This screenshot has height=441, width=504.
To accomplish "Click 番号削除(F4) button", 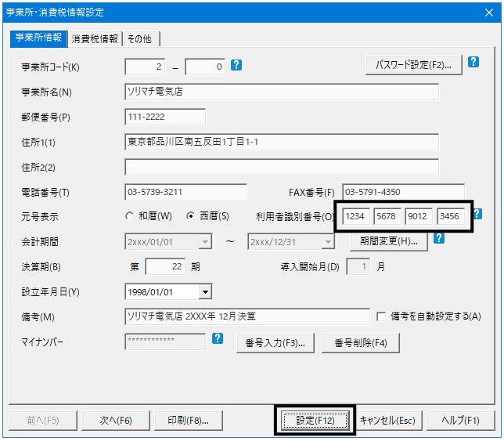I will click(361, 343).
